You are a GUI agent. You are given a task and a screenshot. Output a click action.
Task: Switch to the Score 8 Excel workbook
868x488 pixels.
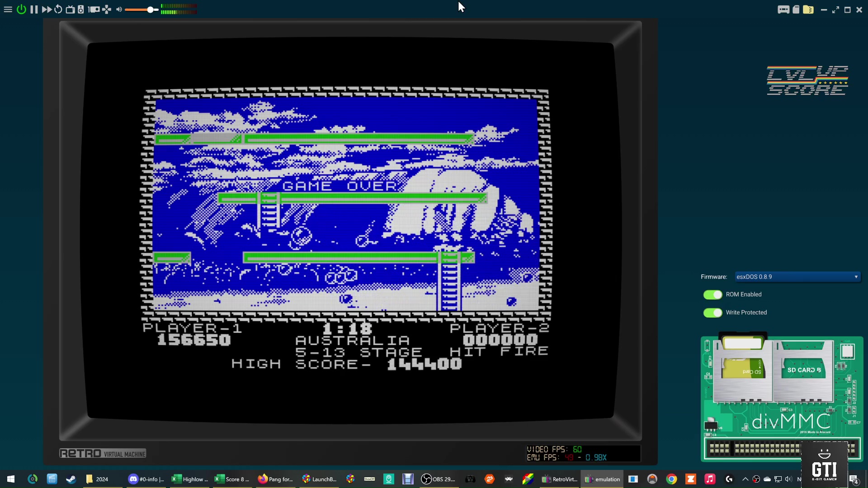click(x=232, y=479)
